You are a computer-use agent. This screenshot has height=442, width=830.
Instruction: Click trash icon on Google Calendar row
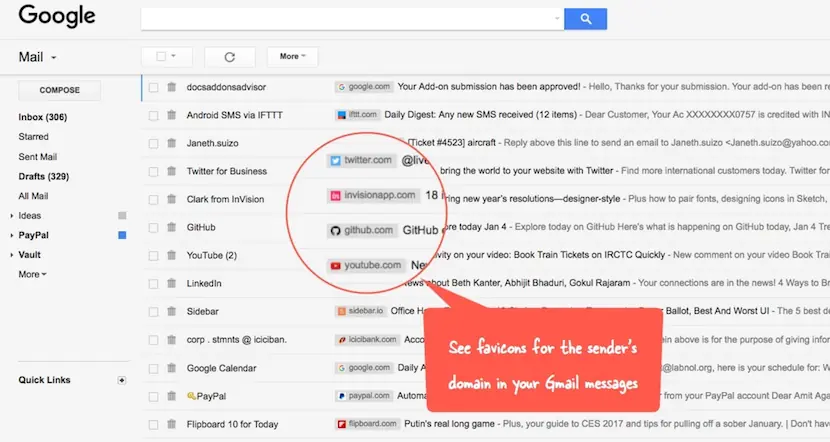coord(172,368)
